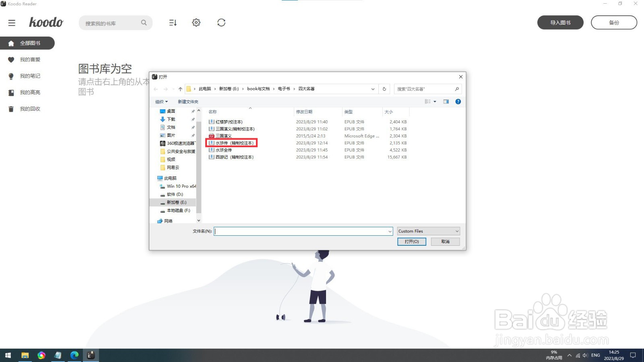
Task: Select 桌面 in the navigation pane
Action: point(171,111)
